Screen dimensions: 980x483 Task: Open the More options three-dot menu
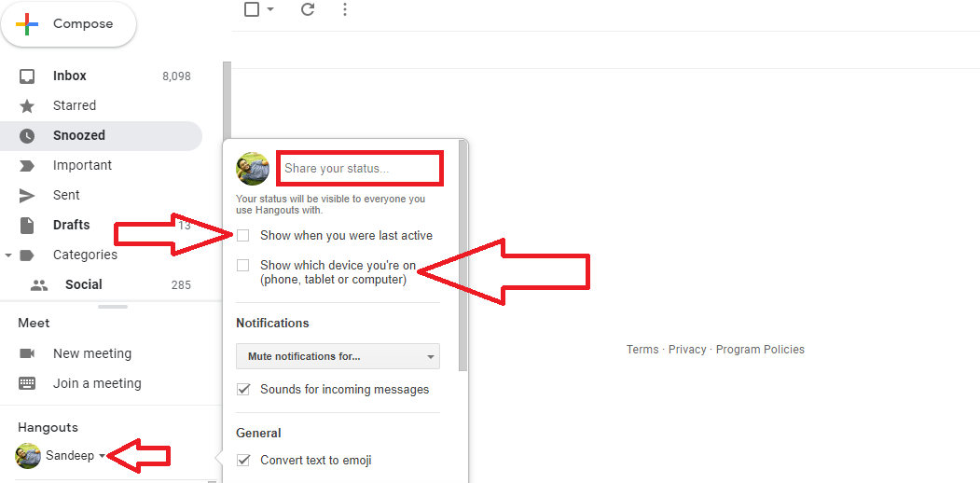(x=345, y=9)
